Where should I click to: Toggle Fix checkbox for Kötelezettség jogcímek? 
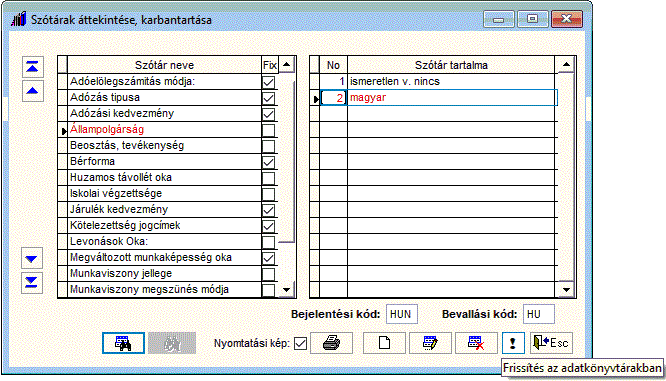pyautogui.click(x=268, y=226)
